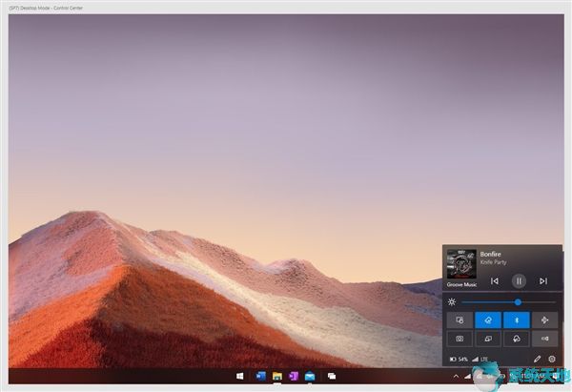Open File Explorer on the taskbar
Image resolution: width=572 pixels, height=392 pixels.
pyautogui.click(x=277, y=376)
